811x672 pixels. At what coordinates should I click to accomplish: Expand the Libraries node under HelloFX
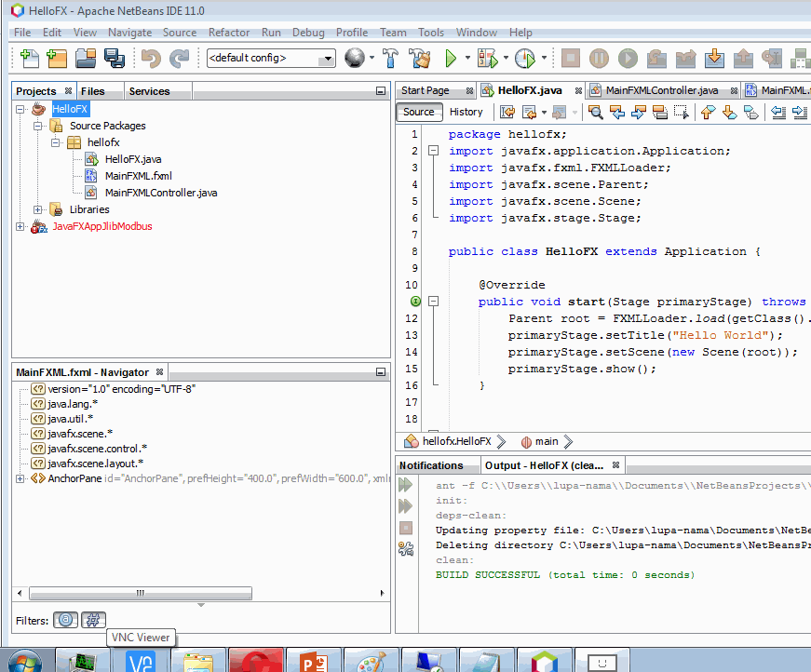tap(39, 209)
